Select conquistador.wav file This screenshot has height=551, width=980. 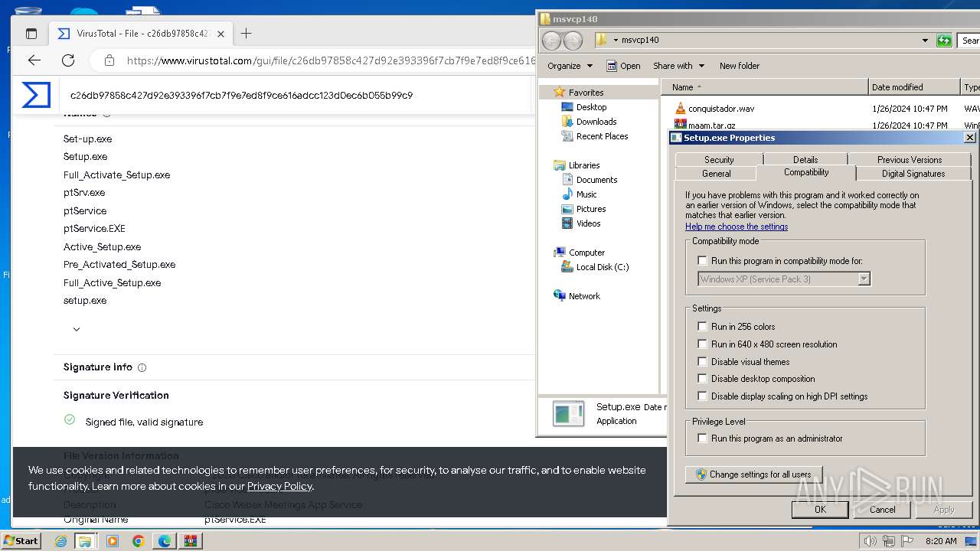(720, 109)
